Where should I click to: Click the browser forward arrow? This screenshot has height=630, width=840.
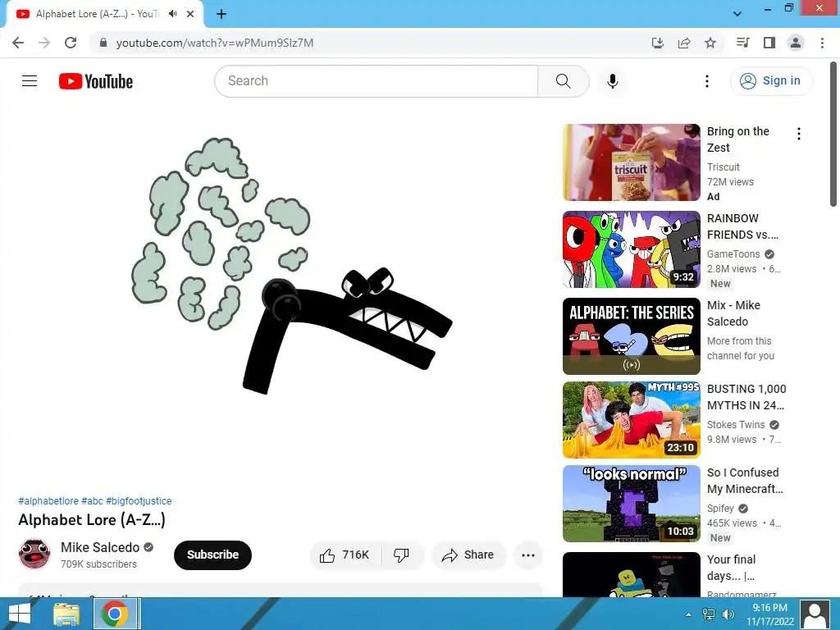tap(44, 43)
